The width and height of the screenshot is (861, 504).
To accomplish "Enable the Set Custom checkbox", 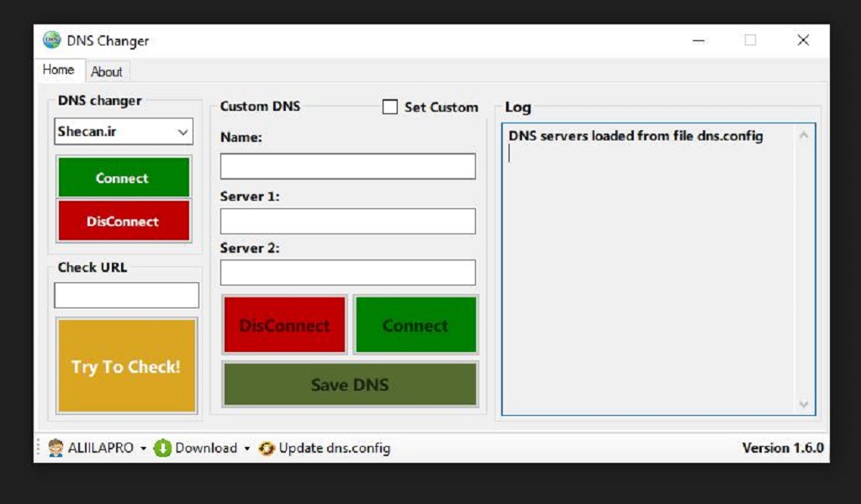I will 390,107.
